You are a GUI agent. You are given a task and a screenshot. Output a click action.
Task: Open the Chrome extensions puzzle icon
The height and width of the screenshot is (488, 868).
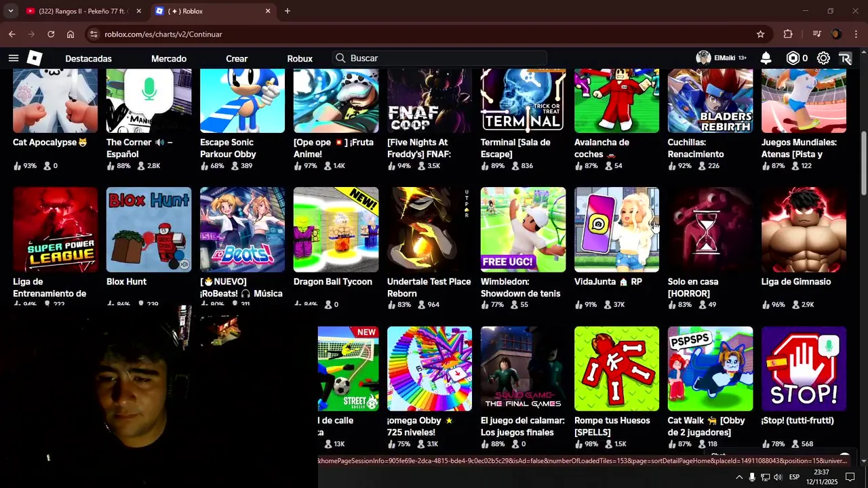coord(787,34)
